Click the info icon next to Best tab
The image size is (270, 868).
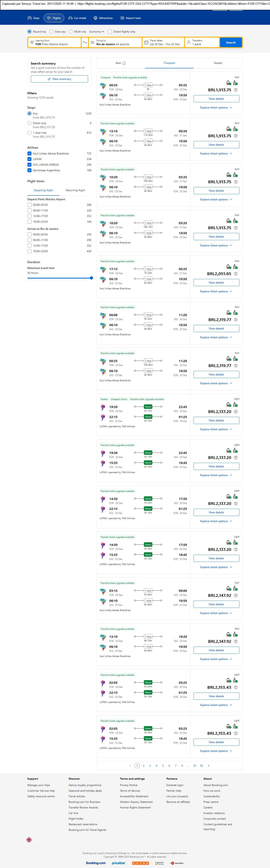[124, 63]
